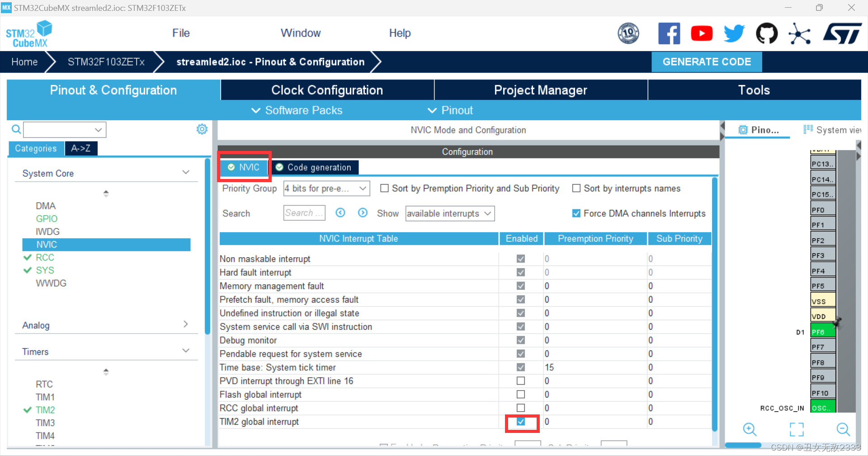Image resolution: width=868 pixels, height=456 pixels.
Task: Toggle Debug monitor enabled checkbox
Action: coord(521,340)
